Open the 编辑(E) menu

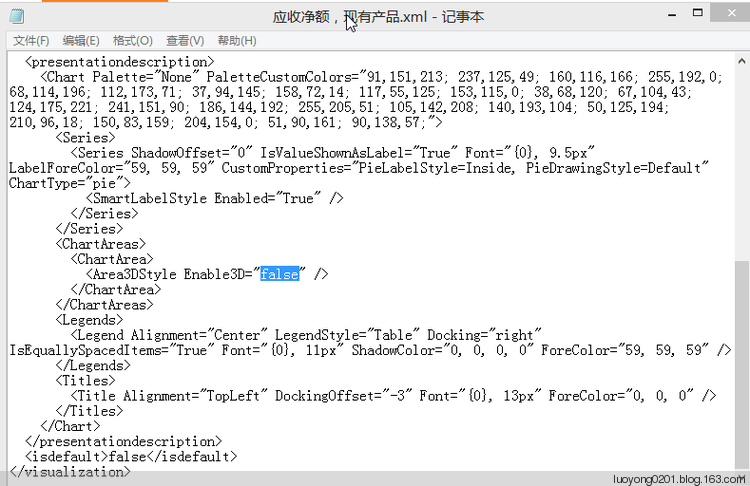pos(81,41)
